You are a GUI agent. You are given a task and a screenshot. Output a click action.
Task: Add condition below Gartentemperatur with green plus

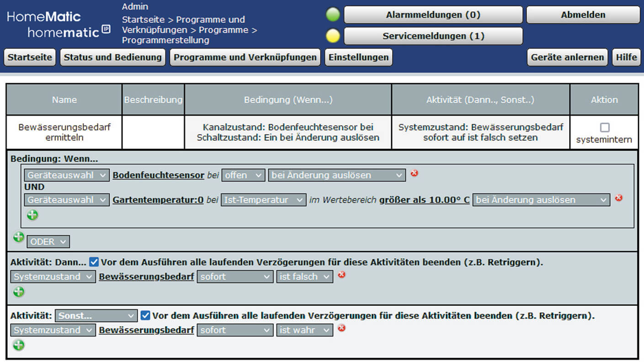(32, 215)
